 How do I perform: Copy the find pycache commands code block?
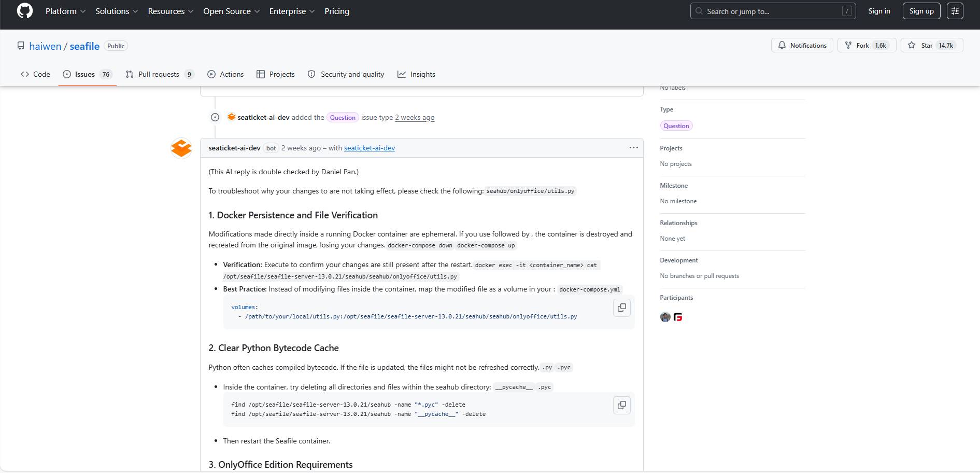622,405
